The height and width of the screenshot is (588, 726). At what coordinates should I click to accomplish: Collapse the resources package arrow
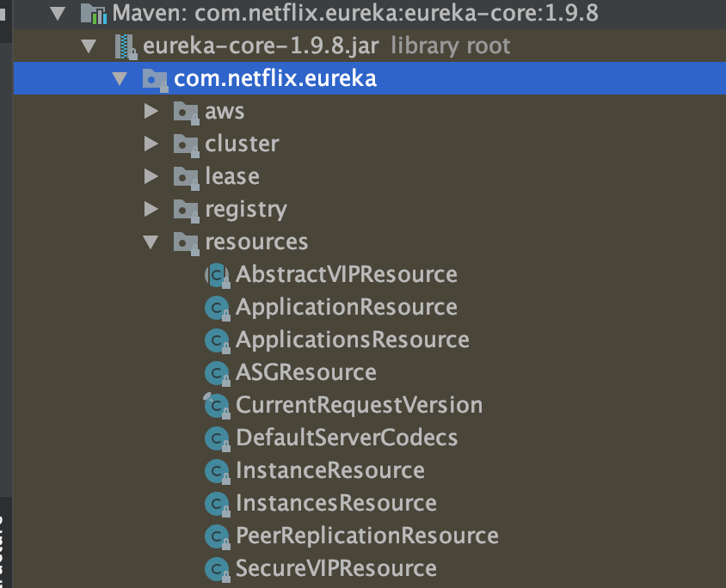[151, 242]
